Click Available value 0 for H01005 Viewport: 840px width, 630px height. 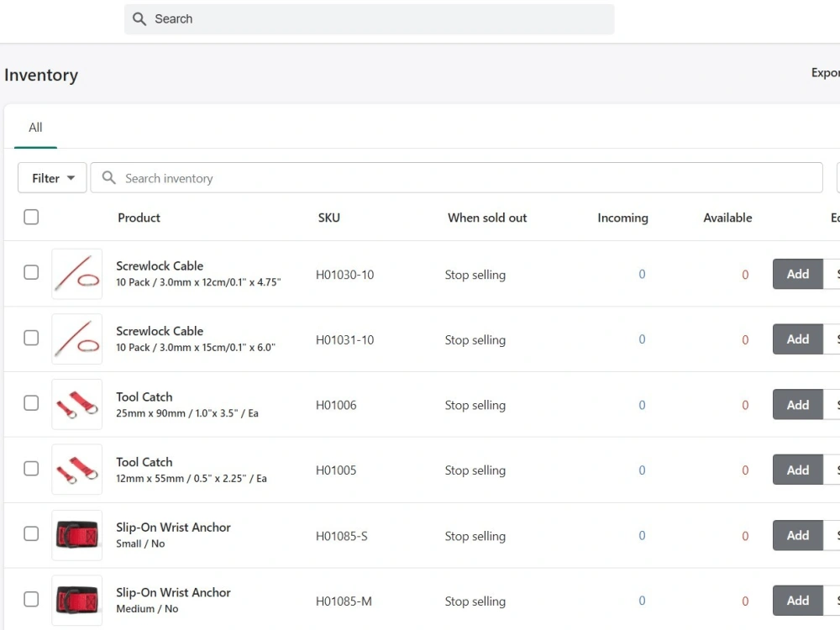745,470
